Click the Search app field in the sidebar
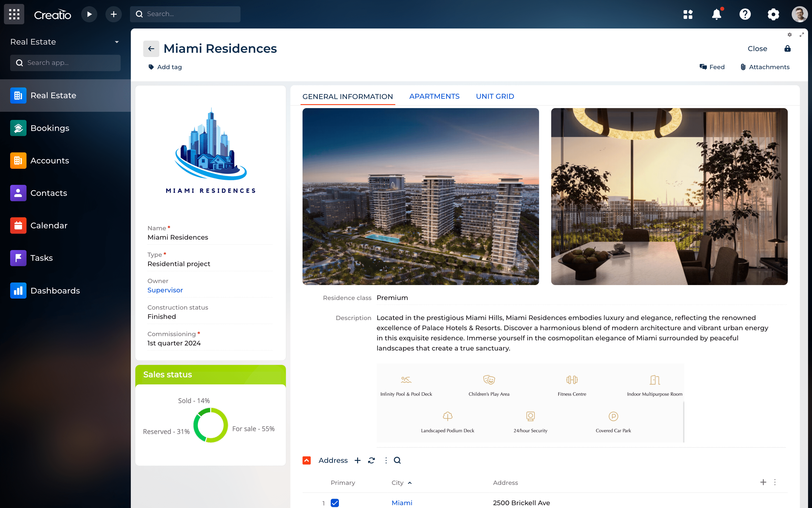This screenshot has width=812, height=508. coord(65,63)
